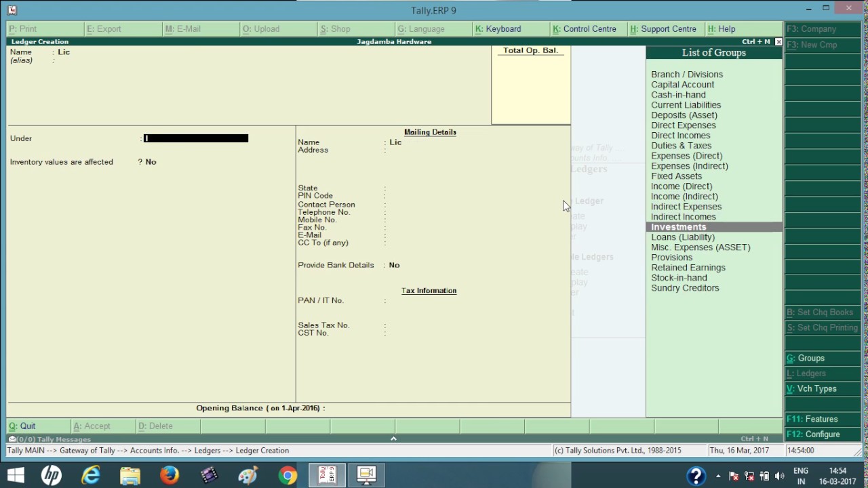868x488 pixels.
Task: Select Capital Account group
Action: click(682, 85)
